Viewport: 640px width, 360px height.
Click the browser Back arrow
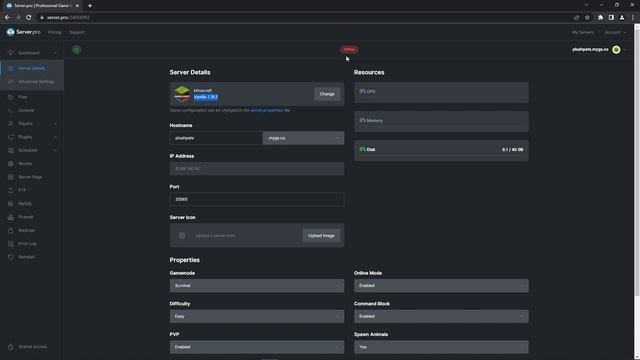7,18
